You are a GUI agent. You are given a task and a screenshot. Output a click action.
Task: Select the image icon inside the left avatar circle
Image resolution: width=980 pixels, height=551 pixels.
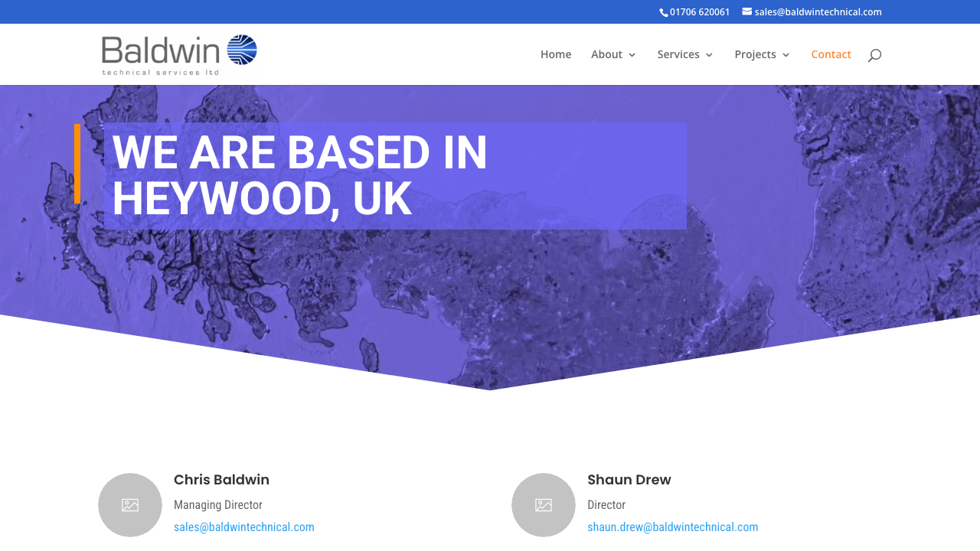(x=130, y=505)
